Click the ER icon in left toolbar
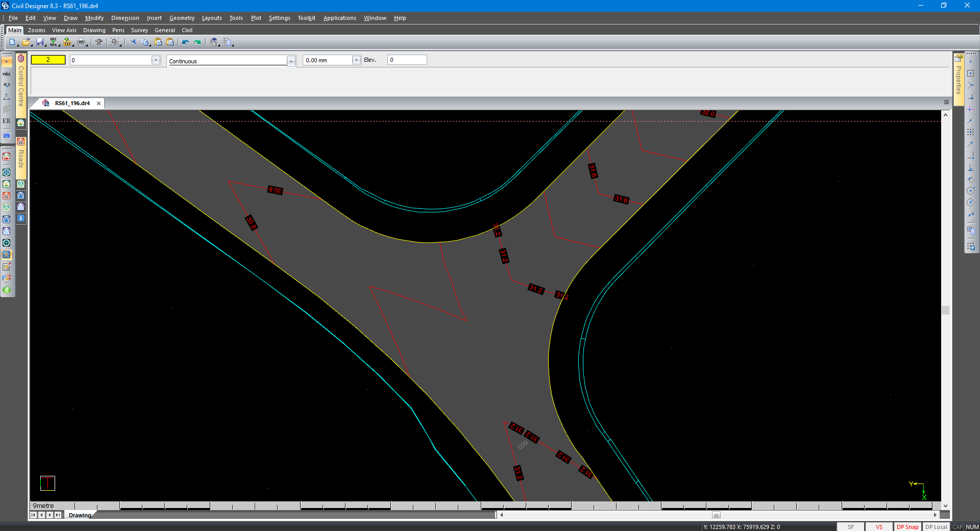The height and width of the screenshot is (531, 980). coord(7,122)
